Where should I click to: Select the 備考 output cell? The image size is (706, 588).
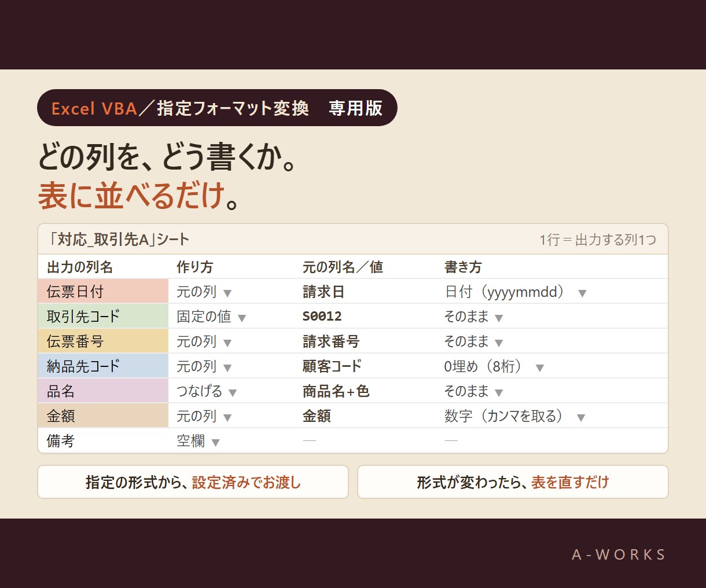click(103, 442)
